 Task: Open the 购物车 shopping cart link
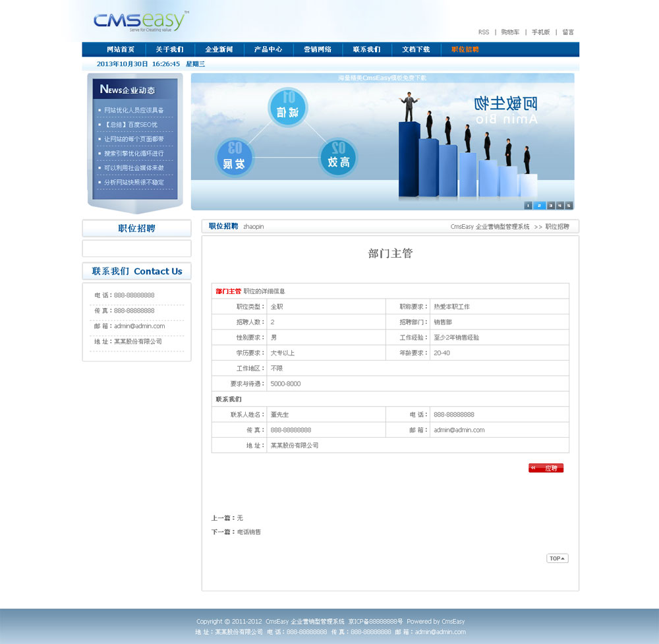pos(510,32)
